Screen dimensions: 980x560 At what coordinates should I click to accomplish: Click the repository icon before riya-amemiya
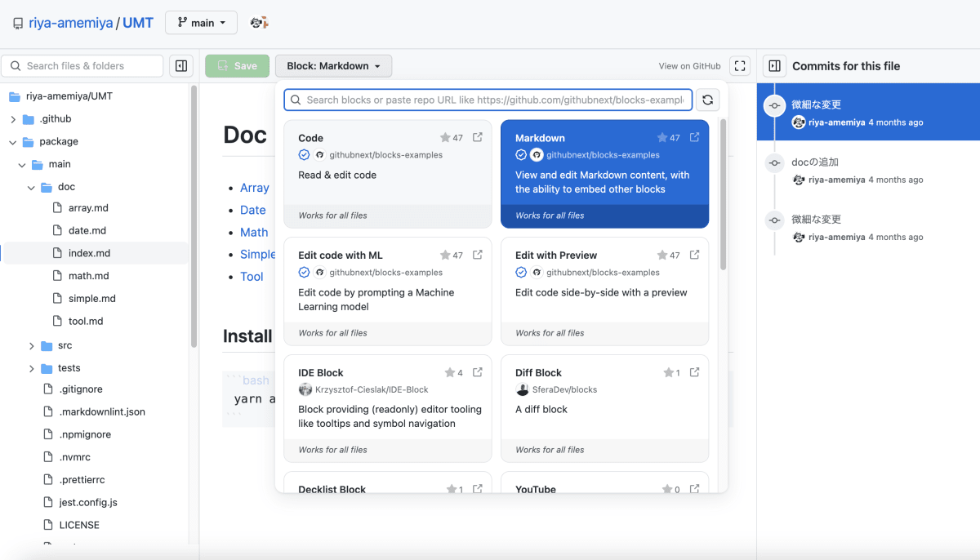[18, 24]
